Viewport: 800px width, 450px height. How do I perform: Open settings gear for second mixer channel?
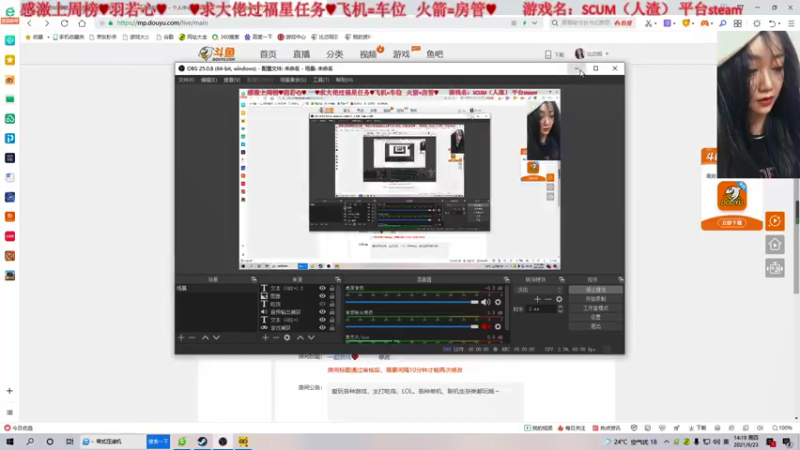498,327
